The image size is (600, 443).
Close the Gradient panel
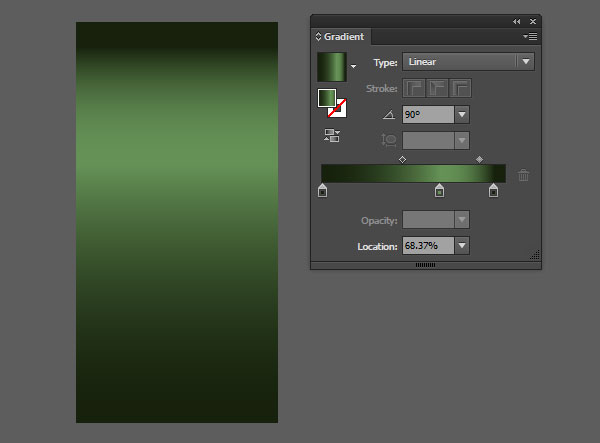(x=533, y=22)
